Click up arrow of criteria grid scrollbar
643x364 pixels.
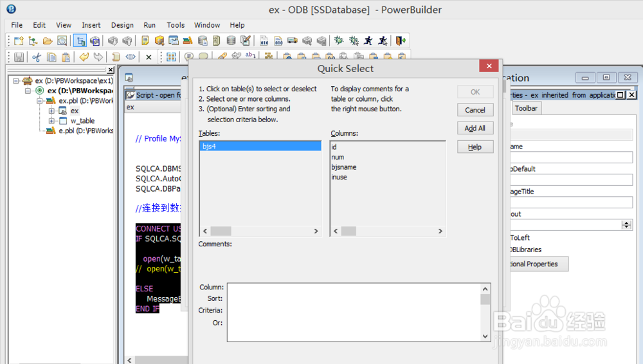coord(485,289)
